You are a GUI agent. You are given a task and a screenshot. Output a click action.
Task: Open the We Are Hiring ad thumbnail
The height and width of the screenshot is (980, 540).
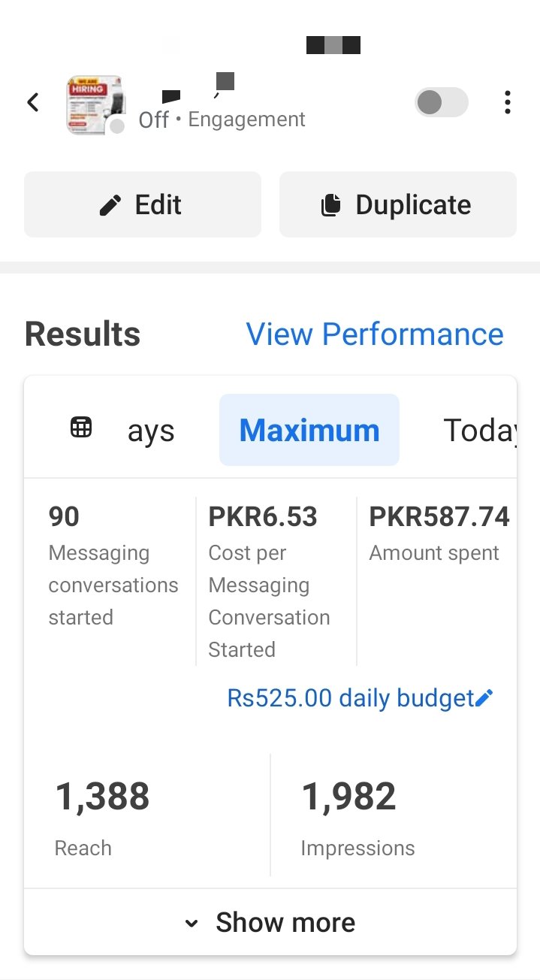pos(94,104)
